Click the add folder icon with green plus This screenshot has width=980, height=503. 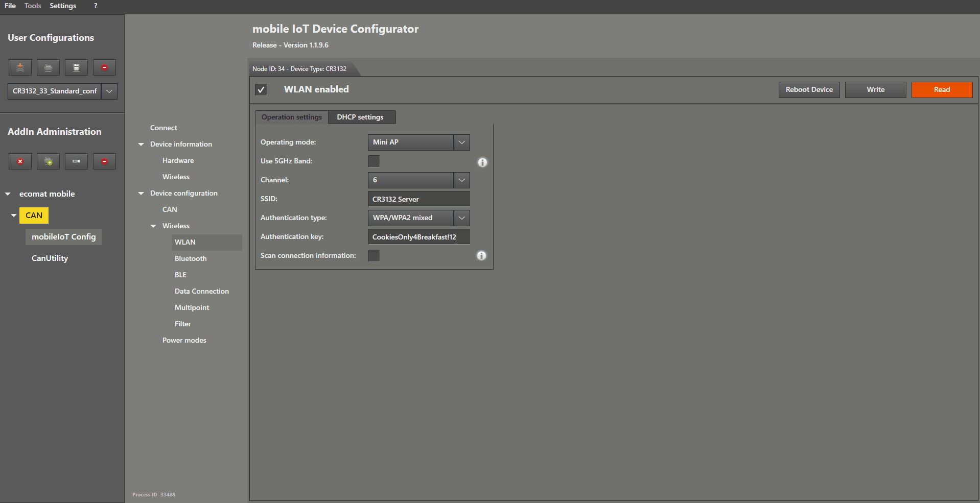(x=48, y=161)
